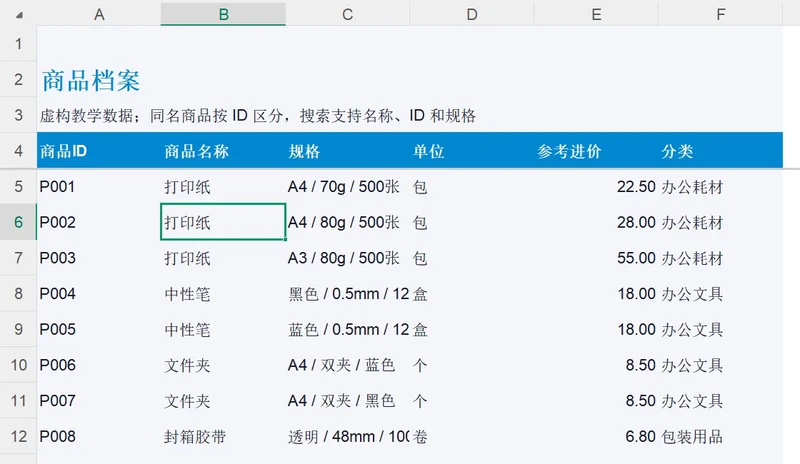The image size is (800, 464).
Task: Select row 5 header
Action: tap(18, 186)
